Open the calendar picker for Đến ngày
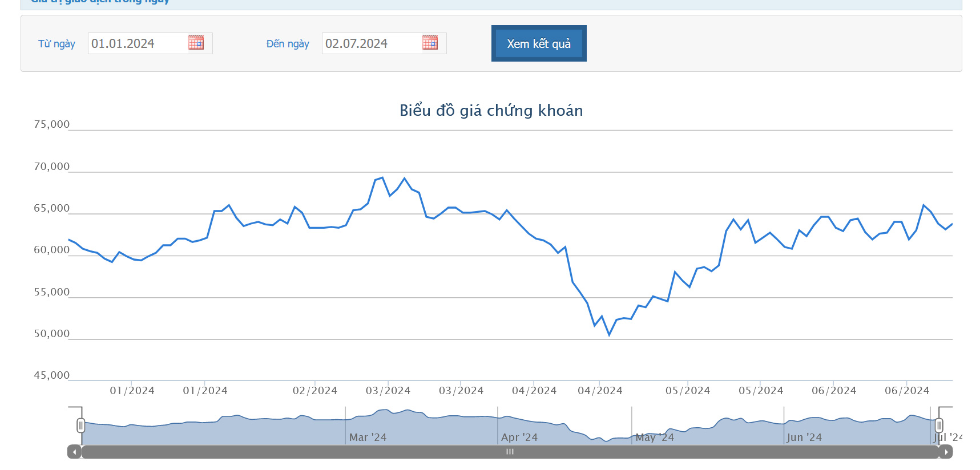The image size is (980, 470). 430,43
